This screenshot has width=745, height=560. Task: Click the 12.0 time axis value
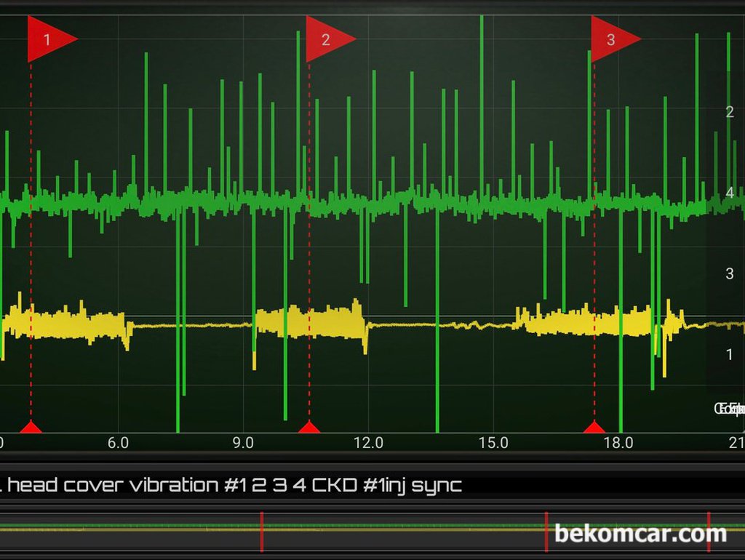point(368,443)
